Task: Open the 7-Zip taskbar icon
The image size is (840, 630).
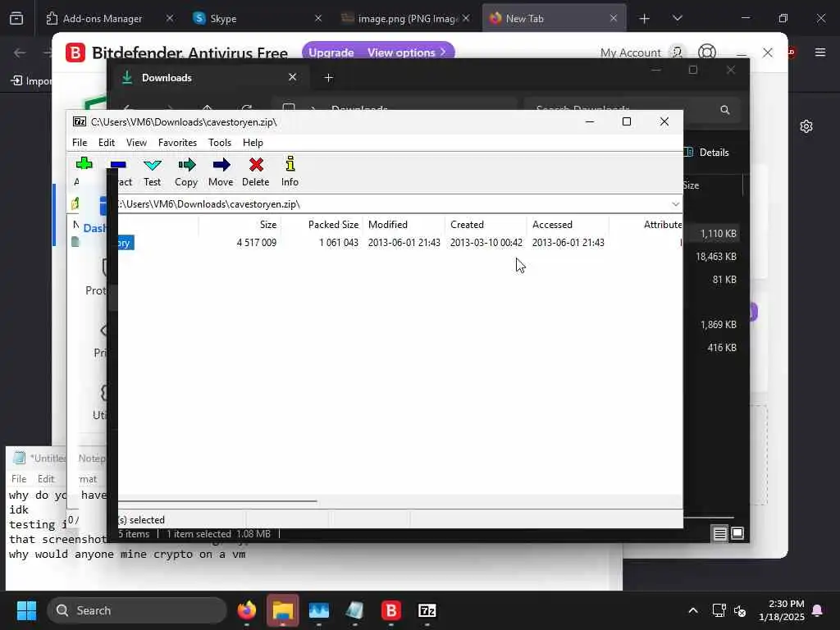Action: [x=427, y=610]
